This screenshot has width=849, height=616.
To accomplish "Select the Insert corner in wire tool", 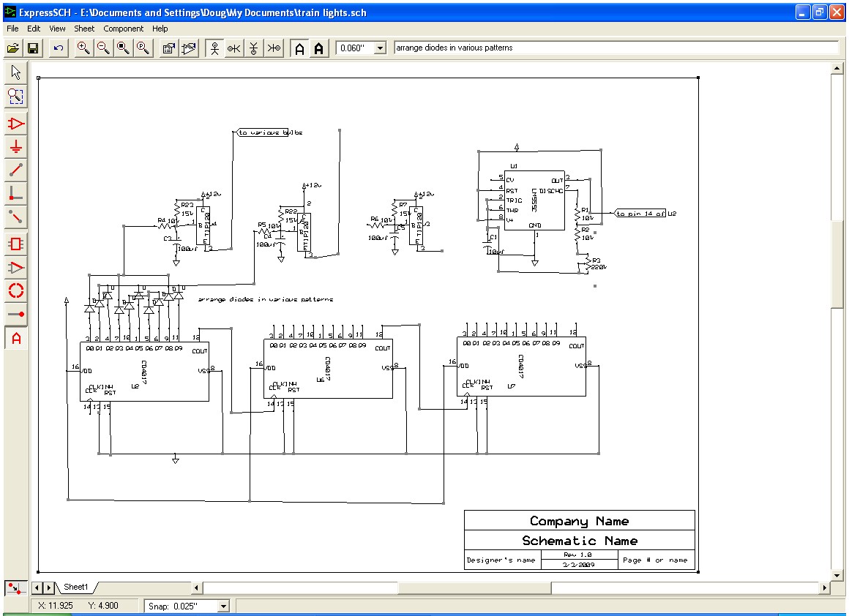I will point(15,194).
